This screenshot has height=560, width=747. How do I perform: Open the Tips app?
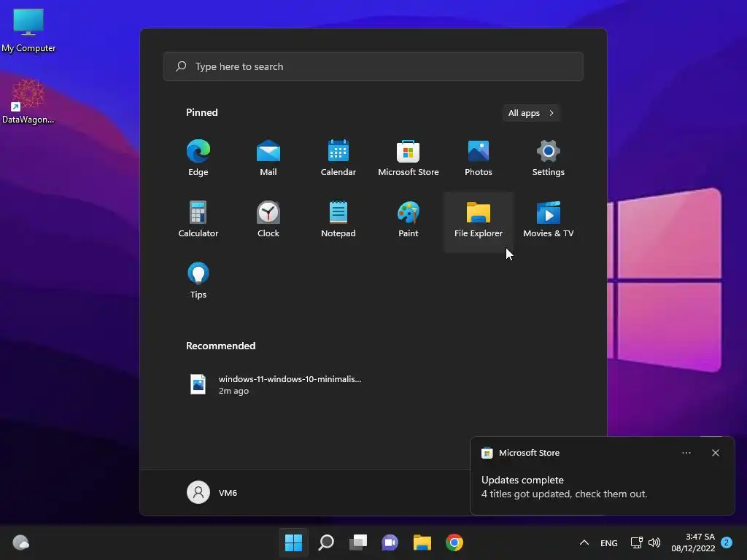pos(198,281)
